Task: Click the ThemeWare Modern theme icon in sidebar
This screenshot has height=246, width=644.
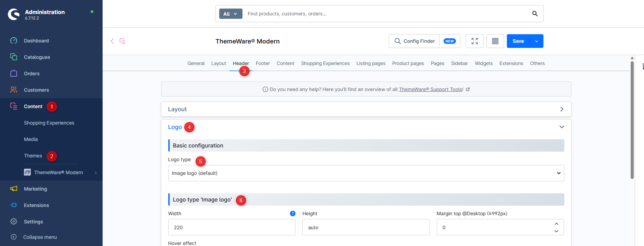Action: [27, 172]
